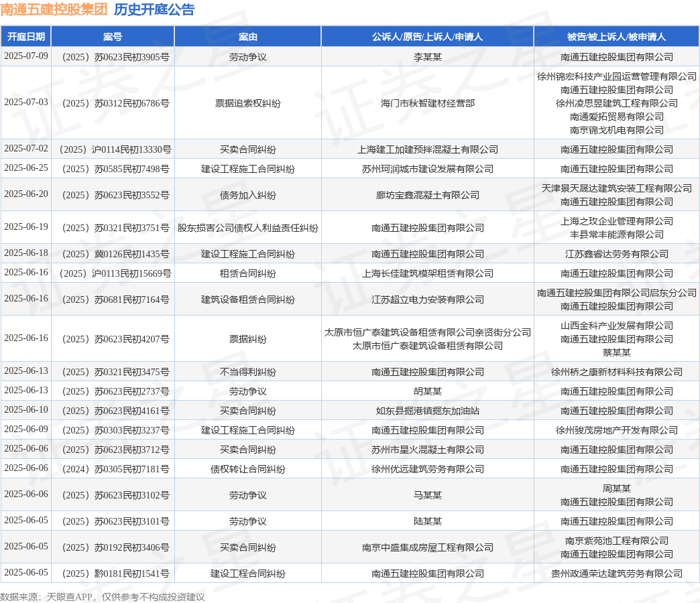Viewport: 700px width, 603px height.
Task: Click the 案由 column header
Action: [248, 37]
